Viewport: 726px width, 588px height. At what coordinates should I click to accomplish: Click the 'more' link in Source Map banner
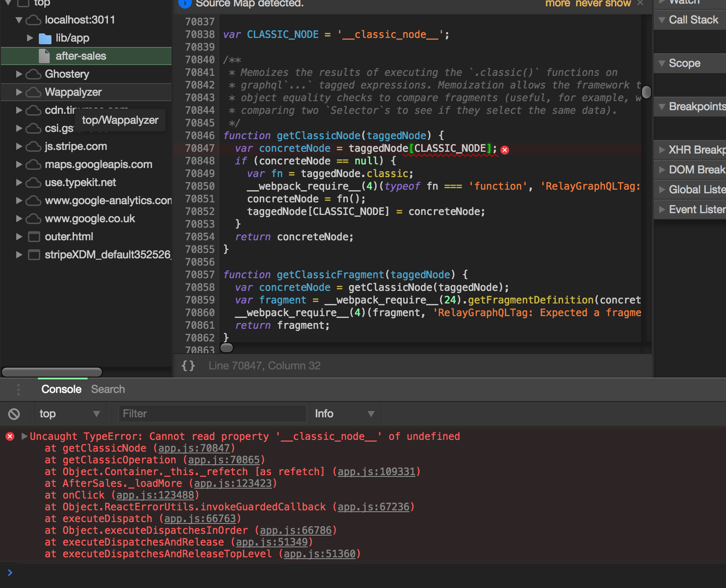pyautogui.click(x=558, y=4)
